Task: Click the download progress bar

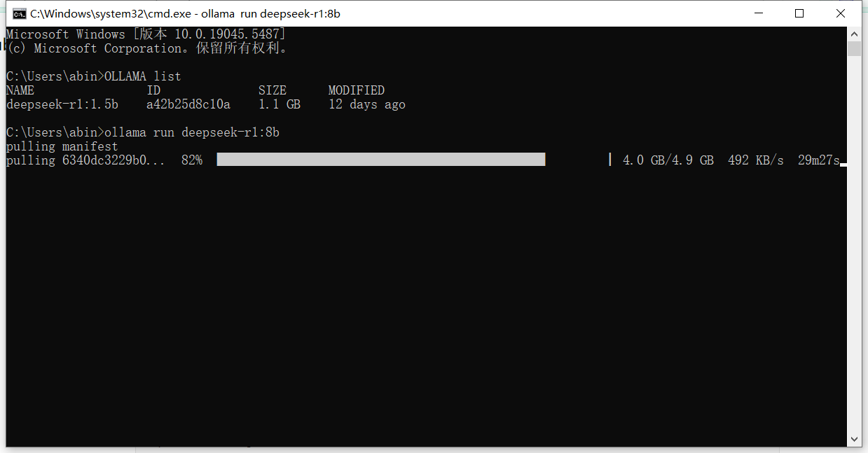Action: tap(414, 160)
